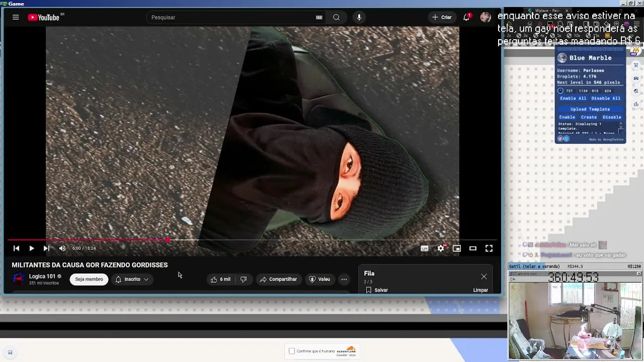Open the Wplace alliance people icon
This screenshot has height=362, width=644.
tap(636, 78)
